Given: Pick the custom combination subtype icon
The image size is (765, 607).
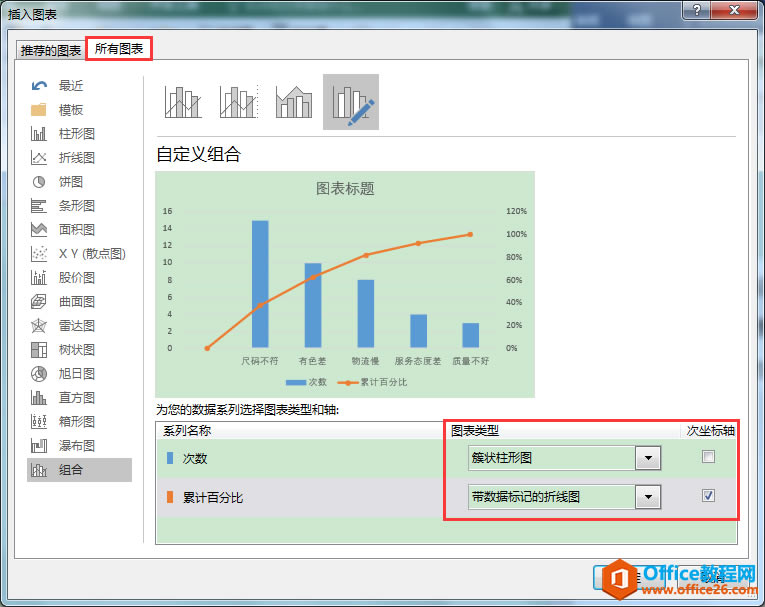Looking at the screenshot, I should (351, 102).
